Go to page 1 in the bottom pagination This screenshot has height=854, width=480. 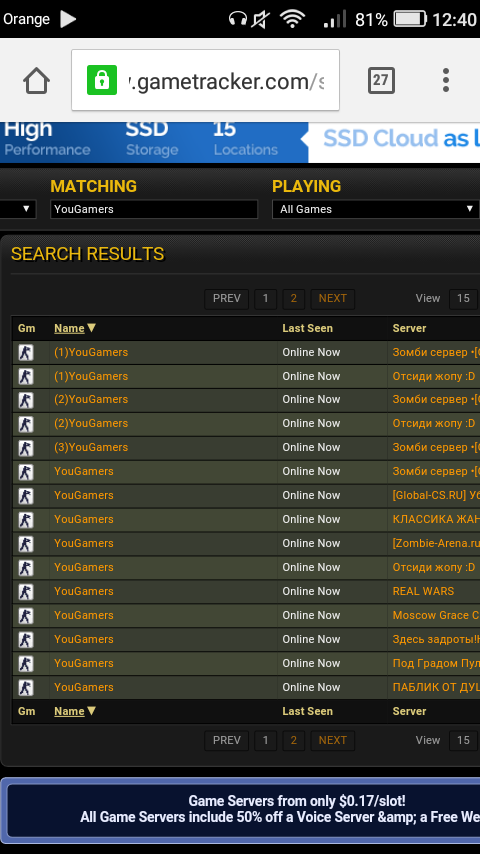click(x=265, y=740)
